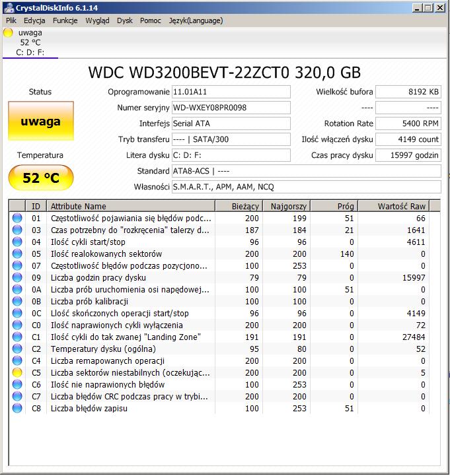Click the Litera dysku field
This screenshot has width=450, height=476.
pos(231,155)
